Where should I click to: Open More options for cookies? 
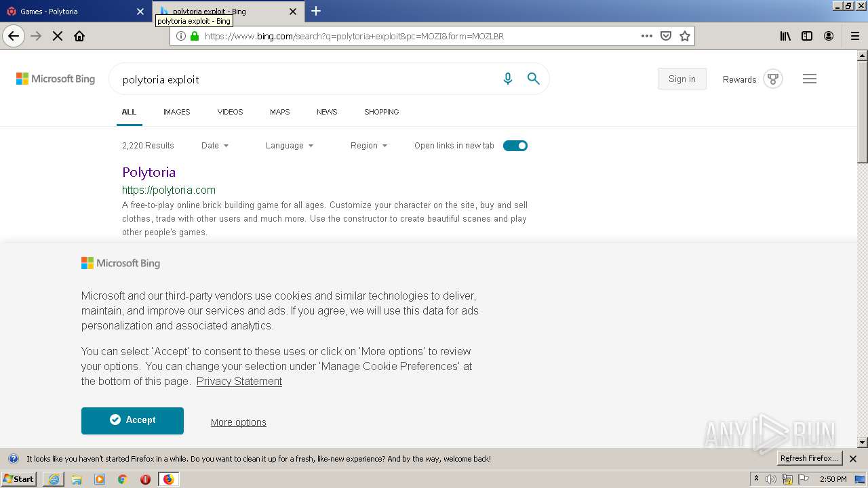(239, 422)
